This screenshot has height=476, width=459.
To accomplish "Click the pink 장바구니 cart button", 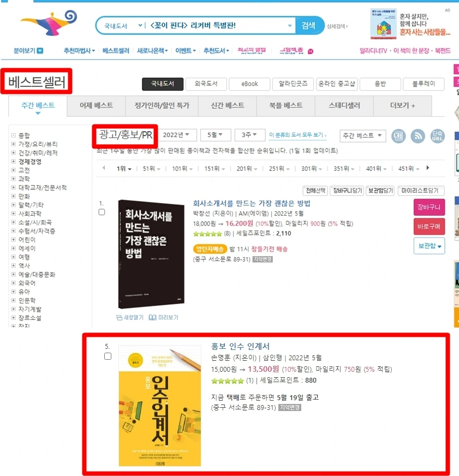I will pyautogui.click(x=429, y=207).
